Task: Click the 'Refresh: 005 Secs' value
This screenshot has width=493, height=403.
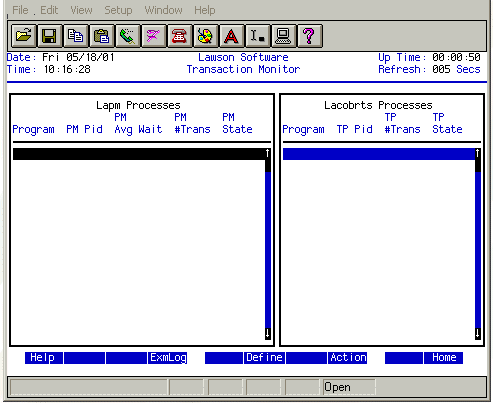Action: 456,69
